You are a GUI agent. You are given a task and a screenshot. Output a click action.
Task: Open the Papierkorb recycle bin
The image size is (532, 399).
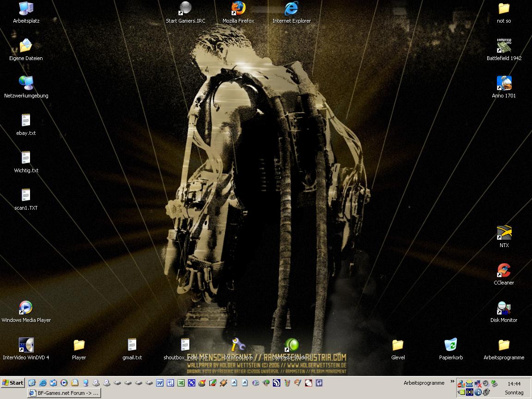click(451, 345)
